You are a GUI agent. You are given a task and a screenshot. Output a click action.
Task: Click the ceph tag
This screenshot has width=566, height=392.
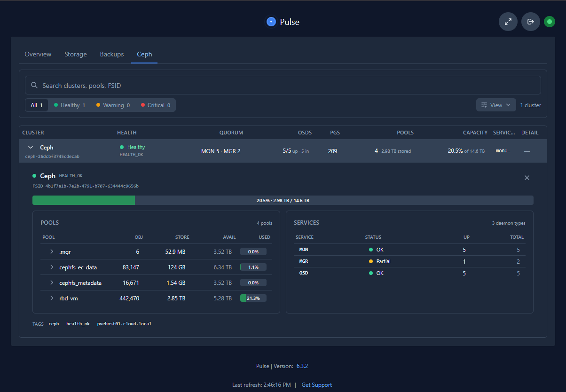[54, 324]
